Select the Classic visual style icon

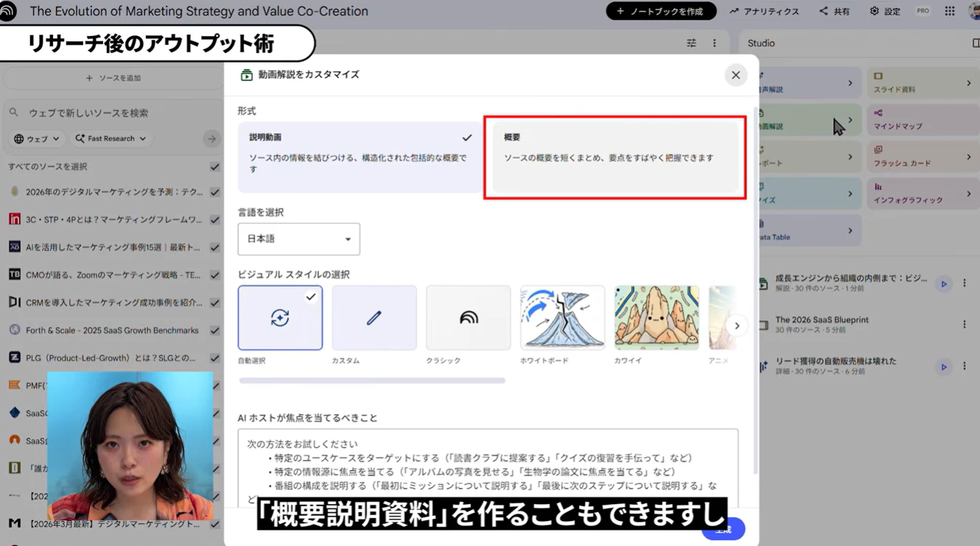point(468,318)
